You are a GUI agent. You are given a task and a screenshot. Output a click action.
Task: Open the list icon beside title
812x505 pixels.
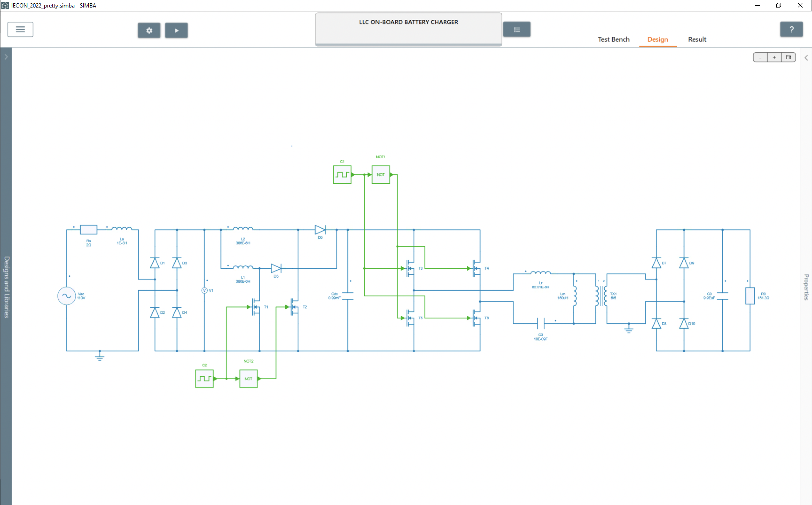[x=516, y=30]
